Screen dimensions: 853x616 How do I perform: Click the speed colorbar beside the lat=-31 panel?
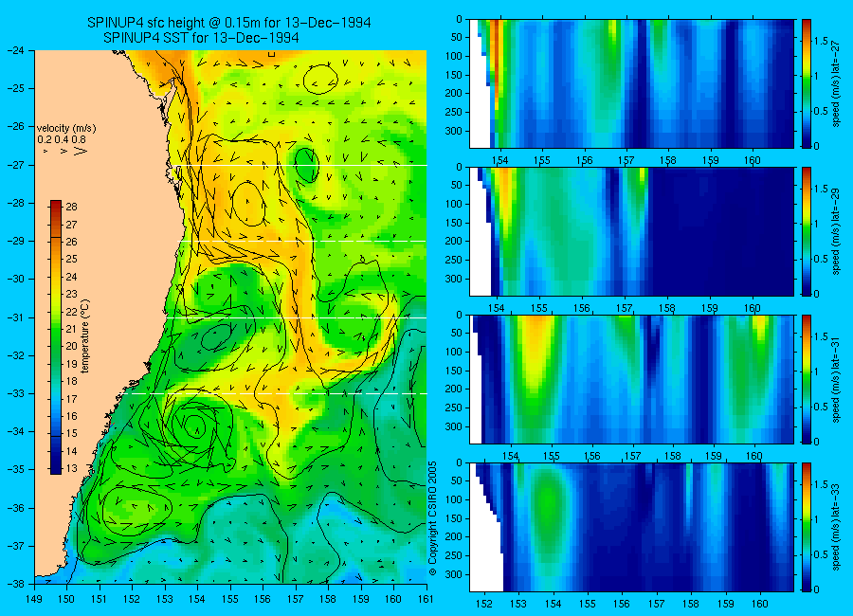[807, 379]
